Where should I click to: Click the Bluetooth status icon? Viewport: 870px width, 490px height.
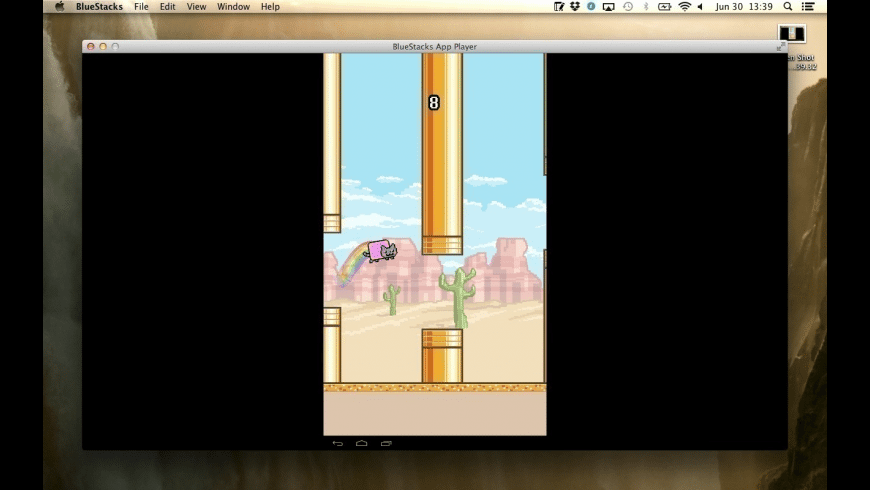[x=646, y=7]
